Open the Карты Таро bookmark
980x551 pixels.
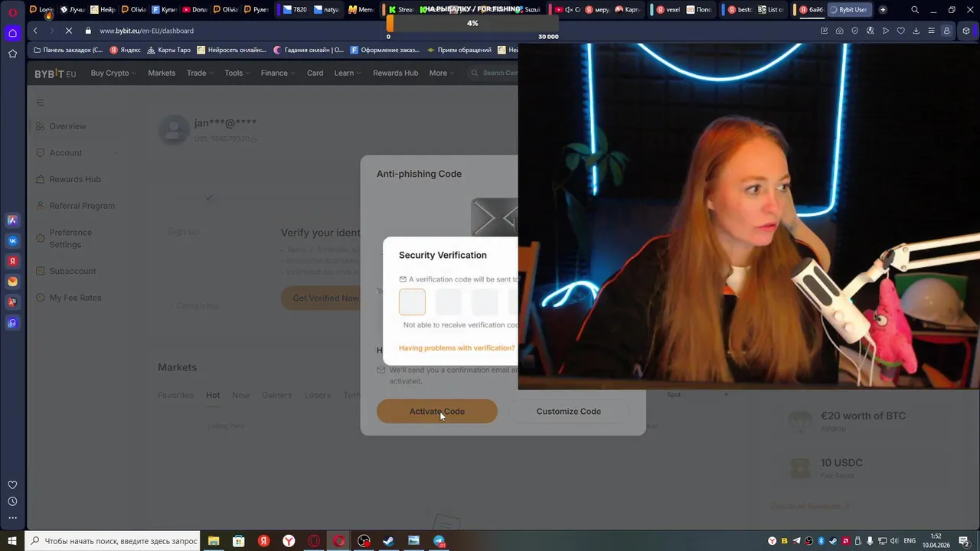168,50
